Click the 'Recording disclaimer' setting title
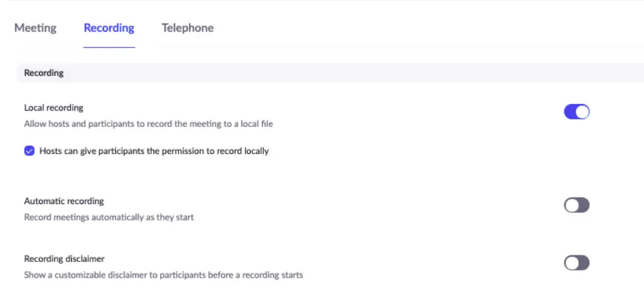The height and width of the screenshot is (308, 644). 65,259
